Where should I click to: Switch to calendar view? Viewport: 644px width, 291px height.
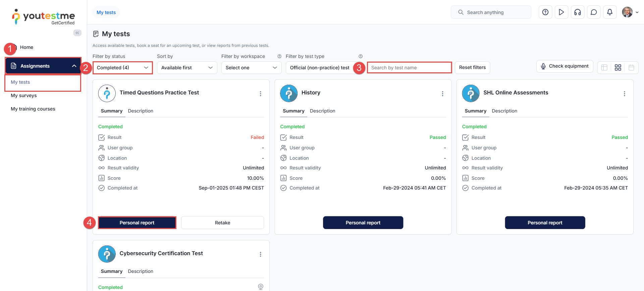tap(631, 68)
